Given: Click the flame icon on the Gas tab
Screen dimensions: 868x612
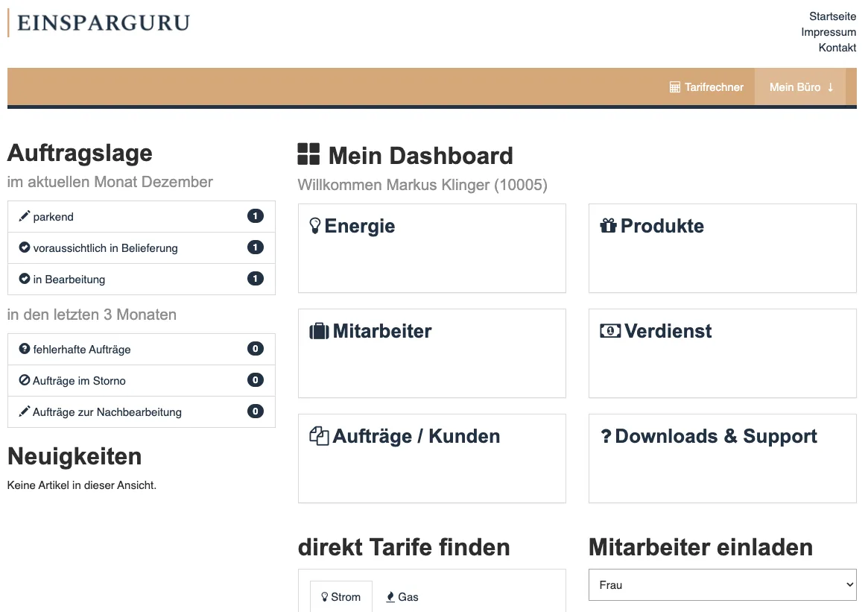Looking at the screenshot, I should tap(390, 597).
